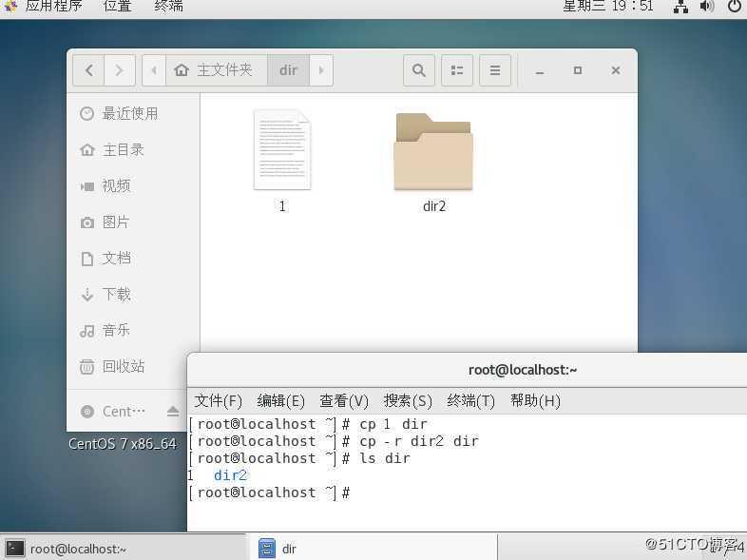
Task: Close the file manager window
Action: pyautogui.click(x=616, y=70)
